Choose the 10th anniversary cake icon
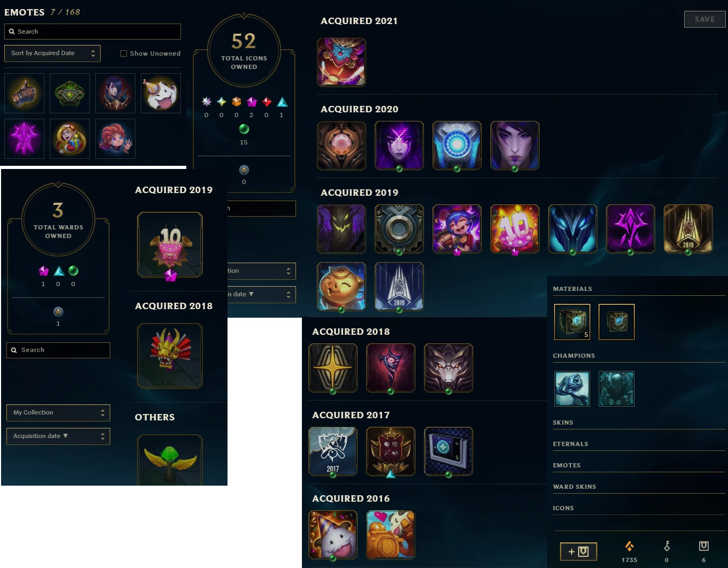 [x=515, y=228]
